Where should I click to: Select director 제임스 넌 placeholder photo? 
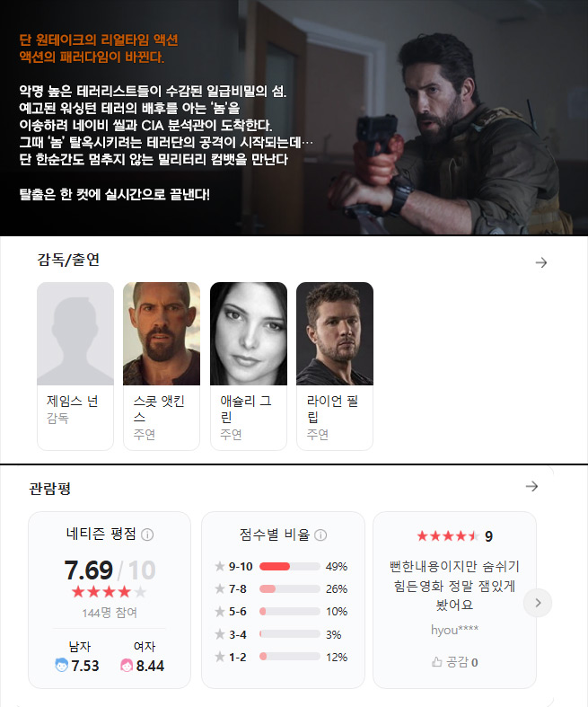point(75,333)
